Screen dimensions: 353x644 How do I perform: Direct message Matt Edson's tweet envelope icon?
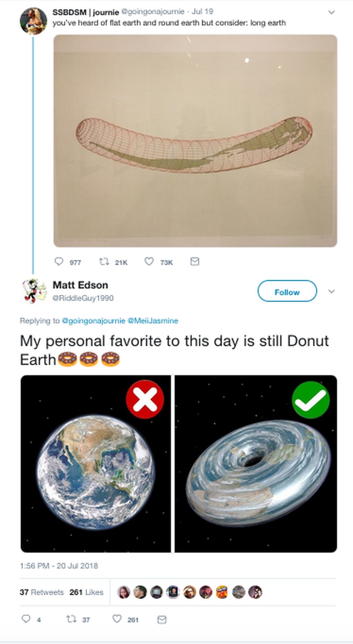tap(162, 619)
